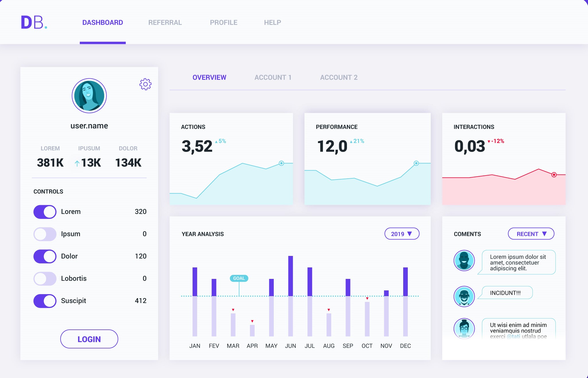
Task: Enable the Ipsum control toggle
Action: (45, 234)
